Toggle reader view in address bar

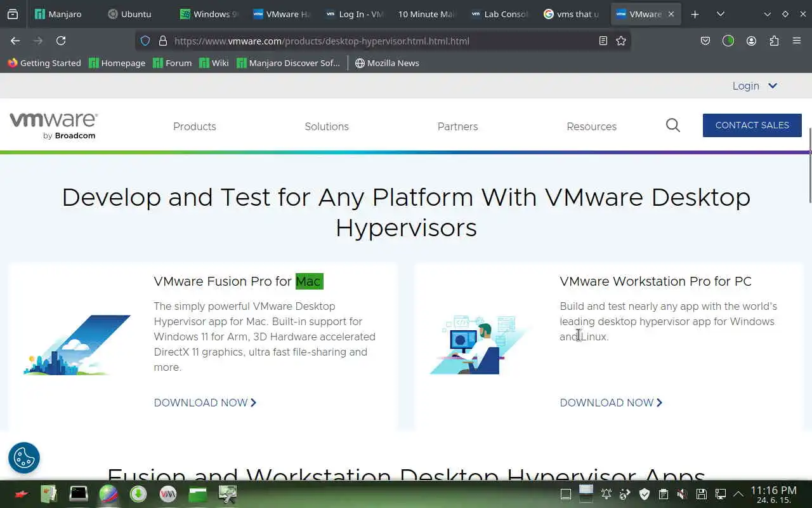click(x=603, y=41)
